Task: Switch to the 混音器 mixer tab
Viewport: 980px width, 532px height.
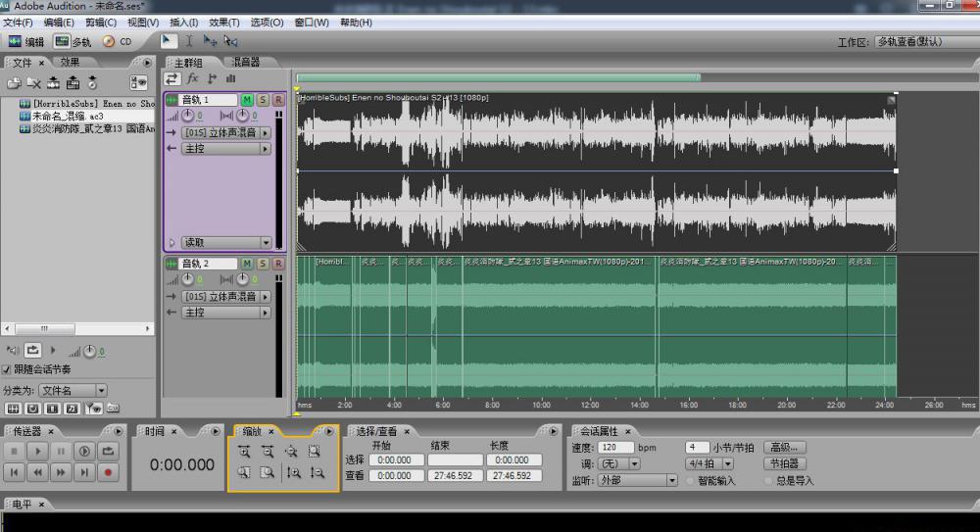Action: click(x=246, y=62)
